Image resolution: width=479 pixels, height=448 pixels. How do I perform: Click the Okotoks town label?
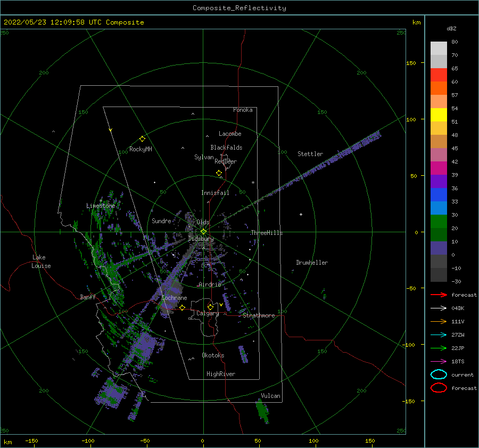click(x=213, y=355)
